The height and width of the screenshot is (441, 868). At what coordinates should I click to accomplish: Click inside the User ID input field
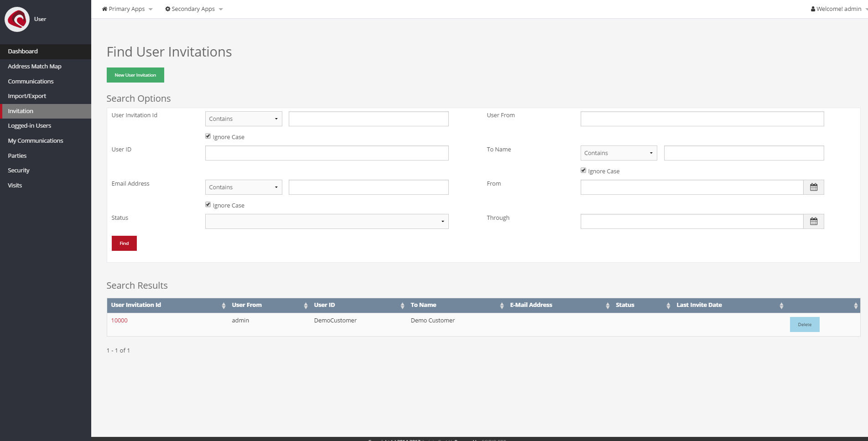pyautogui.click(x=326, y=153)
